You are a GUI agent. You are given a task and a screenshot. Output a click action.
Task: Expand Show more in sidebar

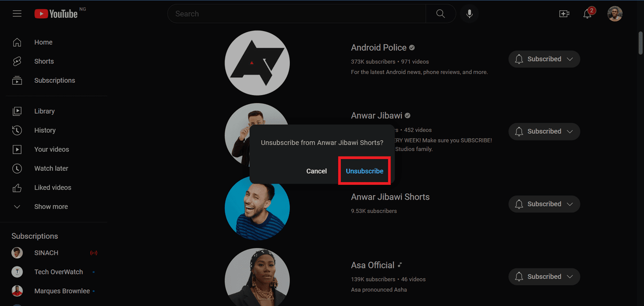[51, 206]
